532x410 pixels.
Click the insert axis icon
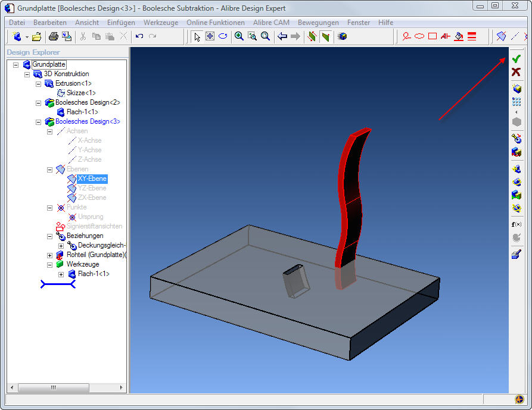pos(515,36)
